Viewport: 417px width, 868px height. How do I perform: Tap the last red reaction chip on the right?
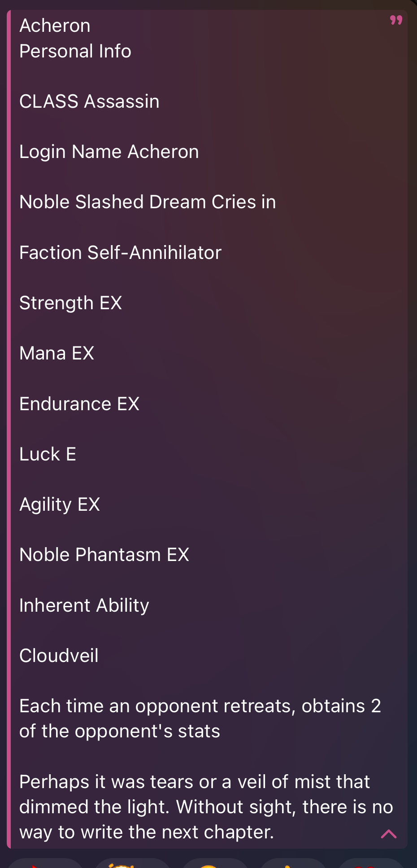(372, 864)
